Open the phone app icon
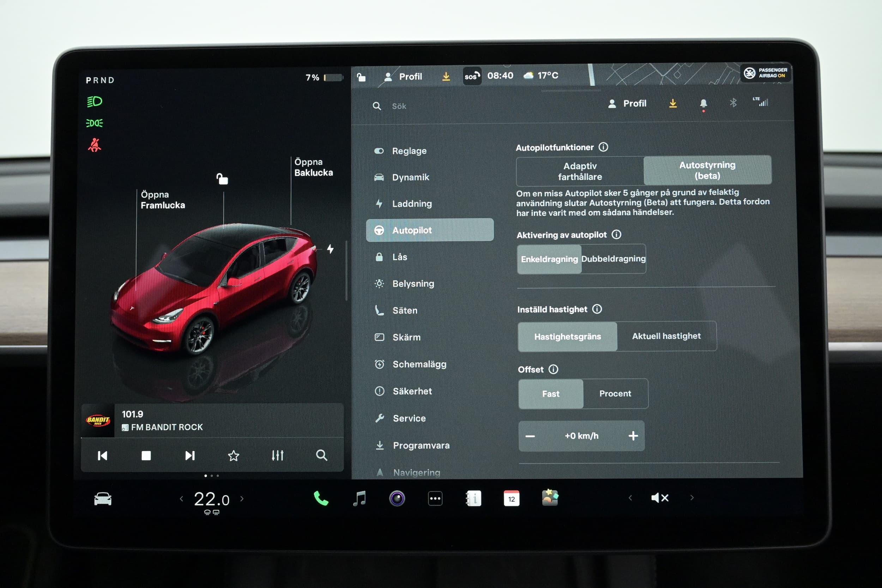Image resolution: width=882 pixels, height=588 pixels. click(x=321, y=498)
